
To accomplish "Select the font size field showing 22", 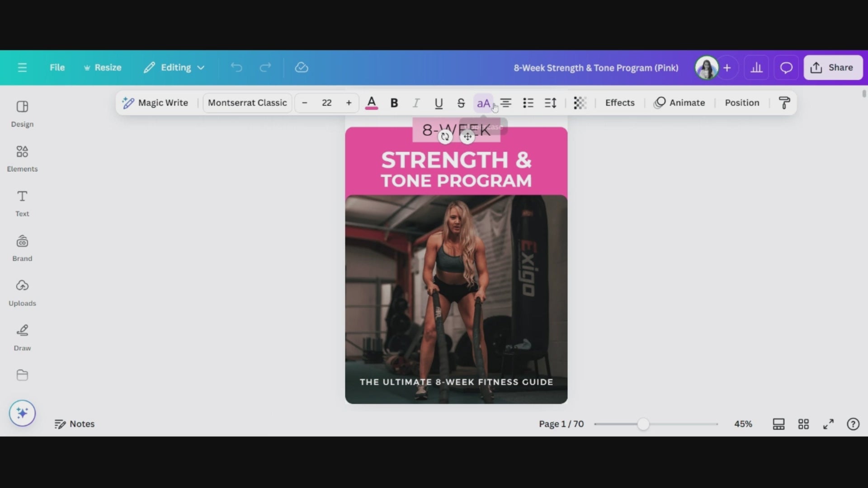I will [327, 103].
